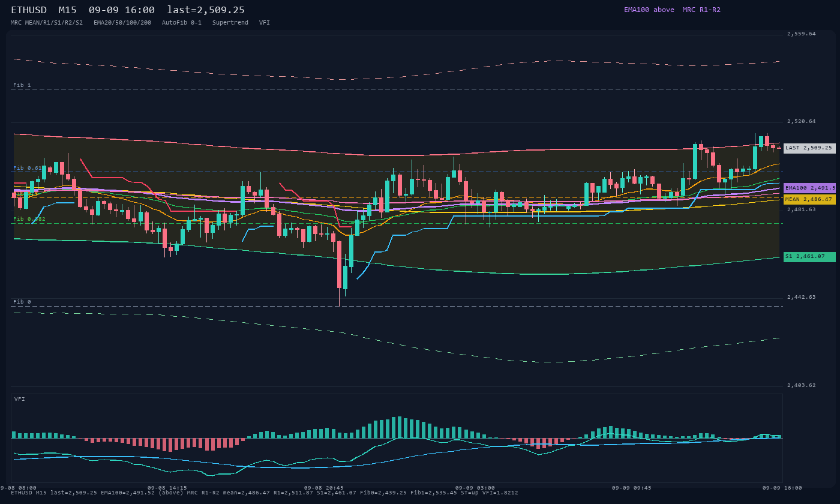Click the purple 'MRC R1-R2' status text
The width and height of the screenshot is (840, 504).
coord(701,10)
